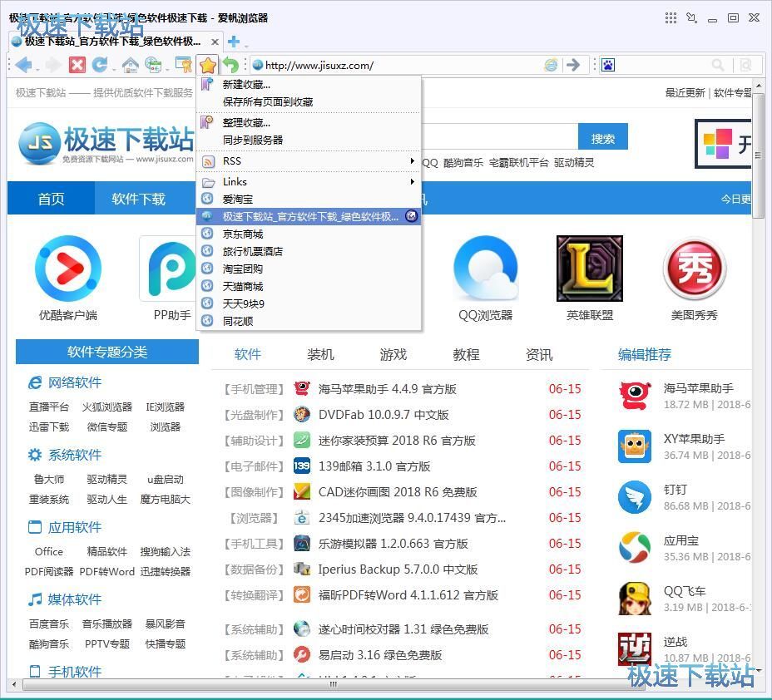Open the 优酷客户端 app icon
Viewport: 772px width, 700px height.
point(68,268)
